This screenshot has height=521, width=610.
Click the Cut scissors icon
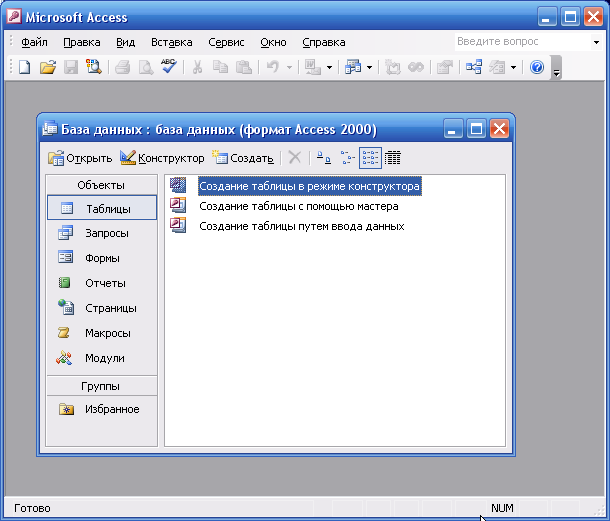(197, 67)
